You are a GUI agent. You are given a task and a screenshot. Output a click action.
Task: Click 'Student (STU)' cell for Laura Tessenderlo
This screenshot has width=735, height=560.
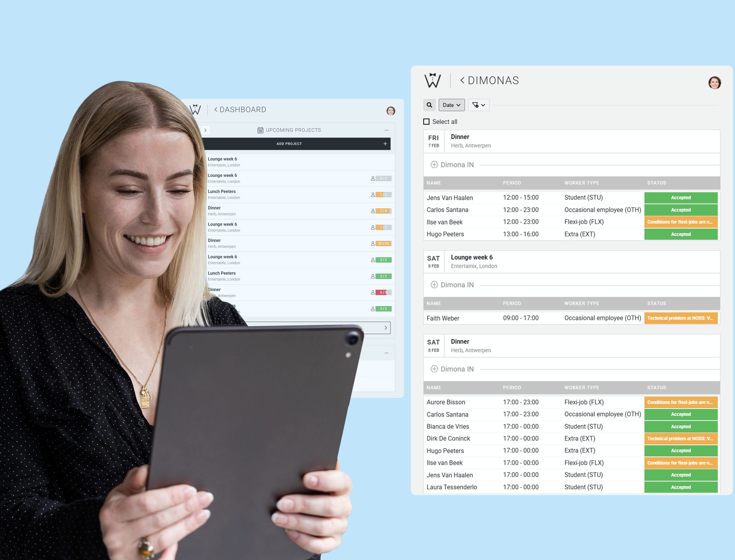click(583, 487)
